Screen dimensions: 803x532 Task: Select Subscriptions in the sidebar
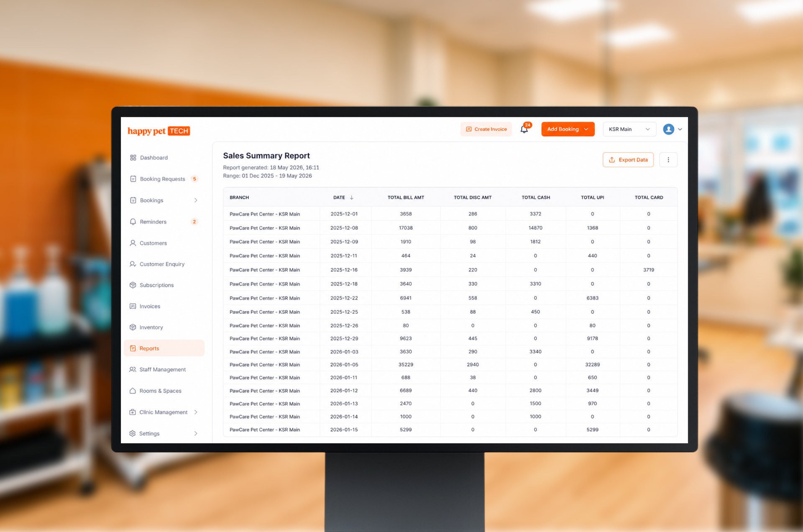click(156, 285)
